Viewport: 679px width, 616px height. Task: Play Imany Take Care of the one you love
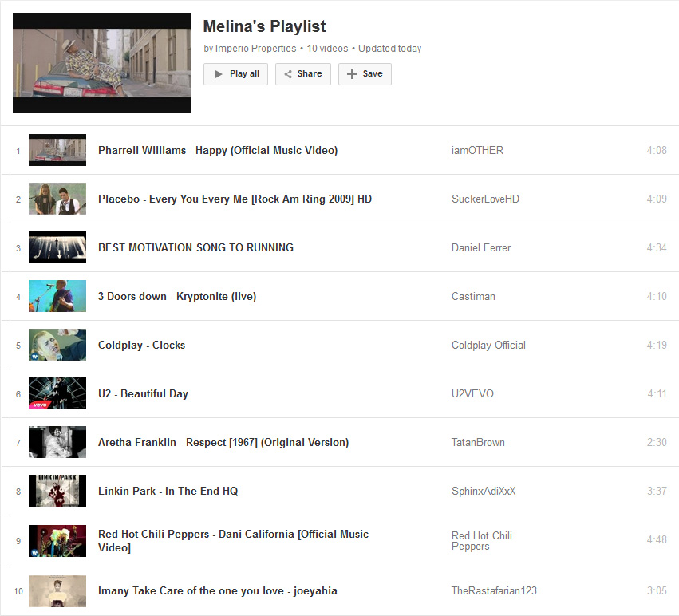point(217,591)
